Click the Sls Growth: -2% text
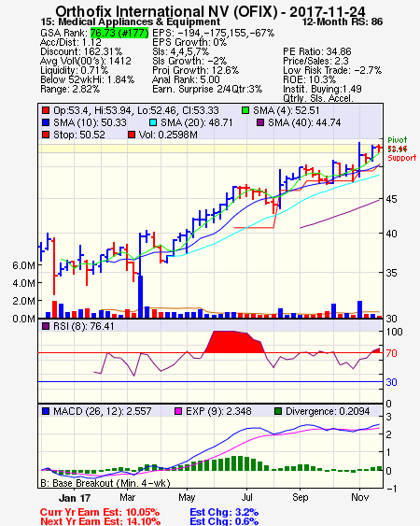The width and height of the screenshot is (420, 526). [x=189, y=61]
